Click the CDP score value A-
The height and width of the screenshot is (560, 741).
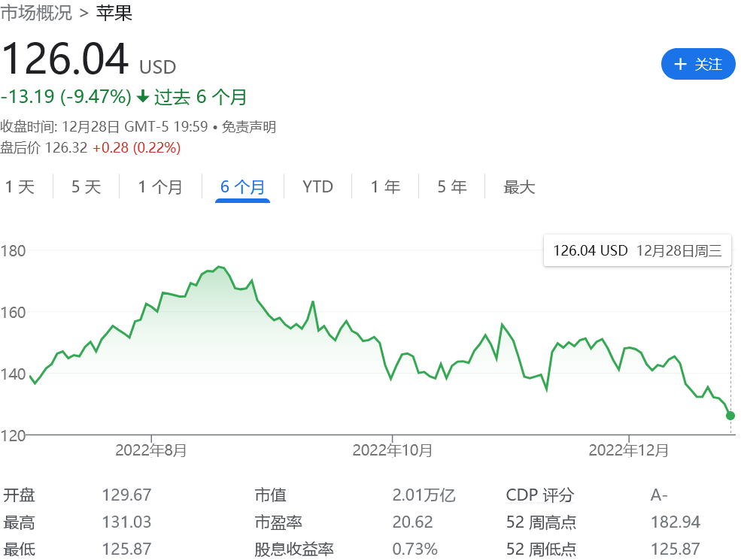click(x=659, y=495)
